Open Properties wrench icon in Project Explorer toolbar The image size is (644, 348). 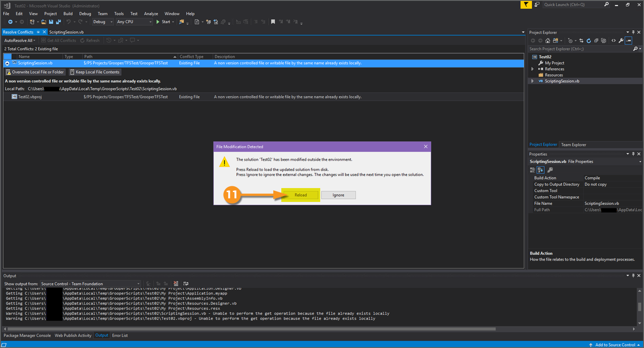(x=621, y=41)
